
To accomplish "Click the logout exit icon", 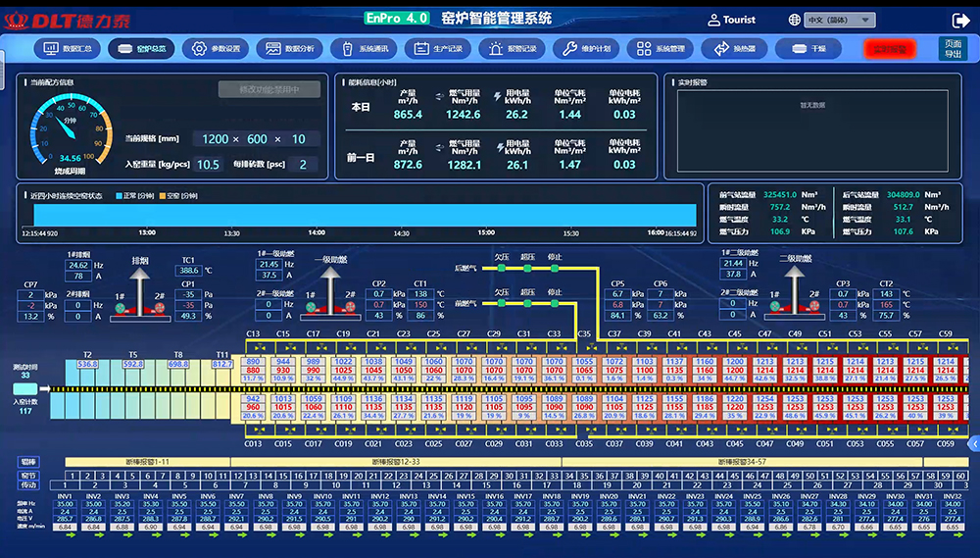I will (x=960, y=21).
